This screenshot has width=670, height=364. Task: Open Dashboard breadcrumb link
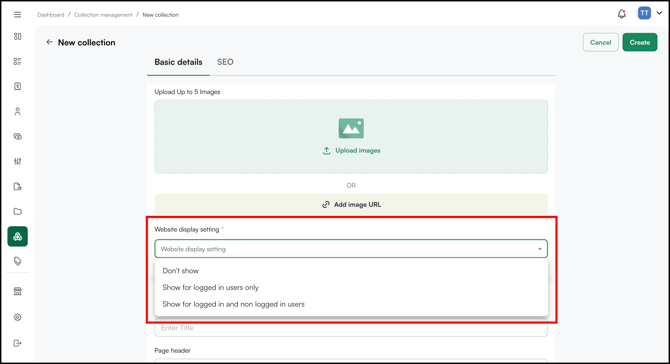click(x=50, y=15)
